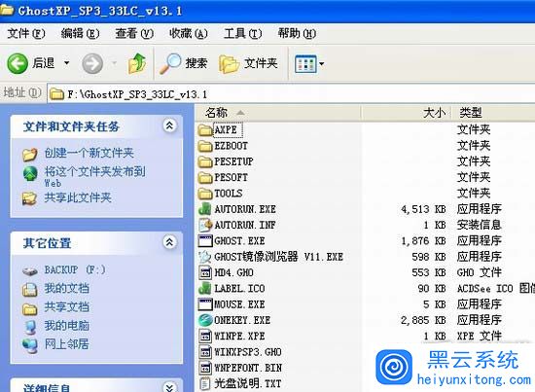Select the AXPE folder icon
535x392 pixels.
[205, 130]
